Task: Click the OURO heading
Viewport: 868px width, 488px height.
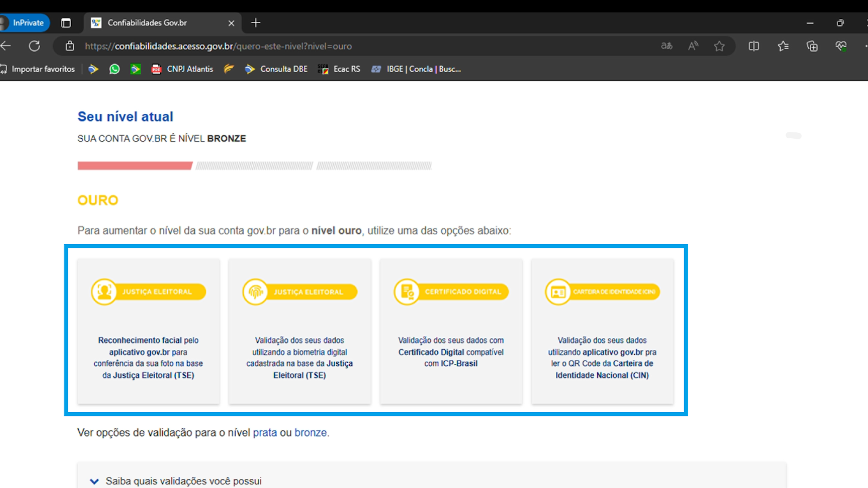Action: [98, 200]
